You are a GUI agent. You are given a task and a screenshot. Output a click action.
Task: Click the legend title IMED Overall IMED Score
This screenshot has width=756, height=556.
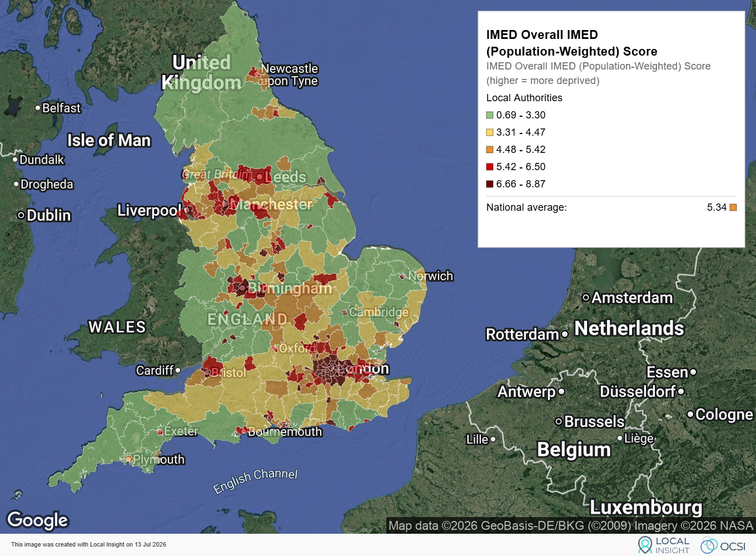571,43
